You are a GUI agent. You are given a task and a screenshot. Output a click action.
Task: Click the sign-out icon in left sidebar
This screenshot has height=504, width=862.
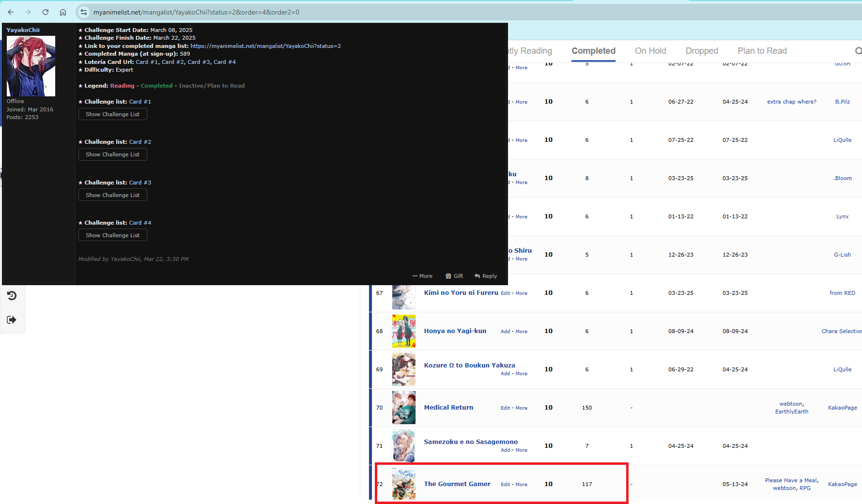pyautogui.click(x=12, y=320)
